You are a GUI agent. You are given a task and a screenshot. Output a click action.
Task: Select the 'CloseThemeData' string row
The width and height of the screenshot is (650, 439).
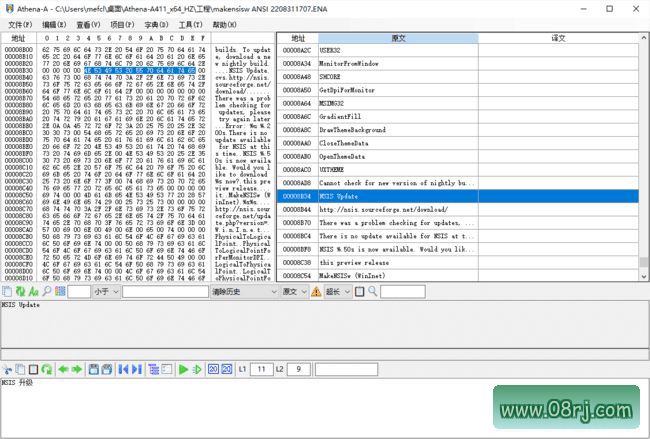tap(458, 143)
